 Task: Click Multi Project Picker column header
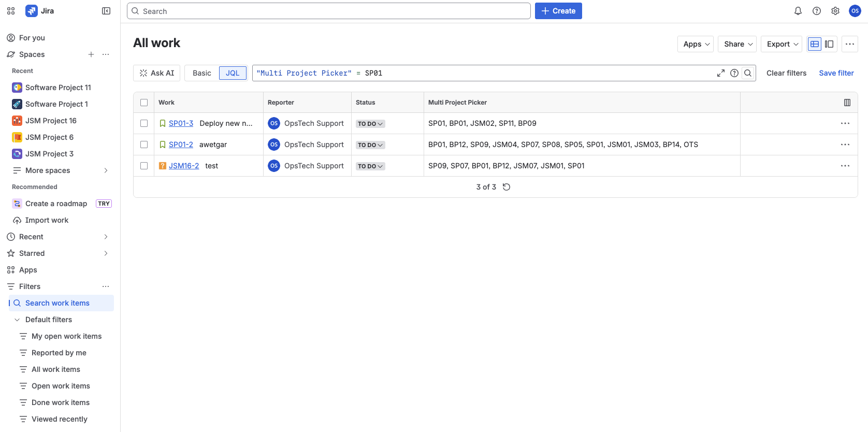pyautogui.click(x=457, y=103)
